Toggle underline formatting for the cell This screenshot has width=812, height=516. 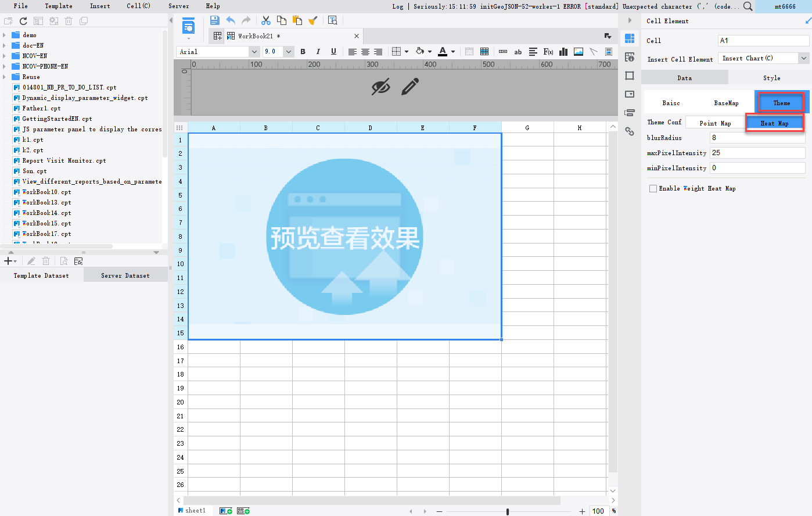coord(333,52)
